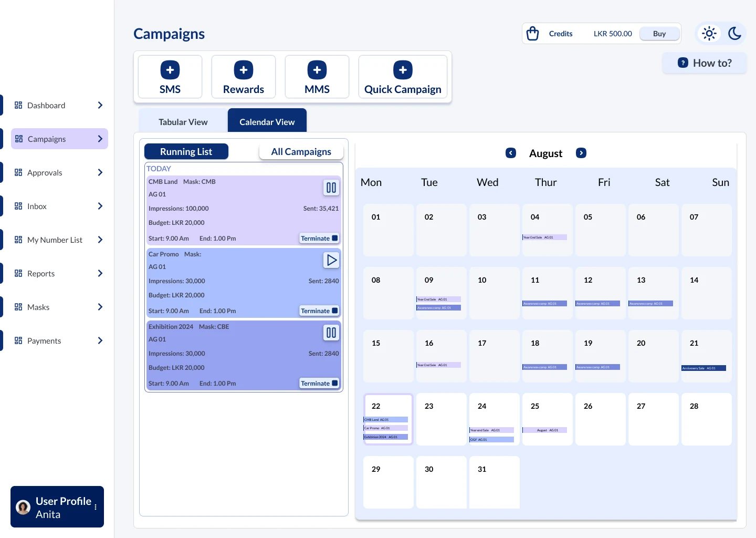This screenshot has height=538, width=756.
Task: Click the Campaigns grid icon in sidebar
Action: [x=19, y=139]
